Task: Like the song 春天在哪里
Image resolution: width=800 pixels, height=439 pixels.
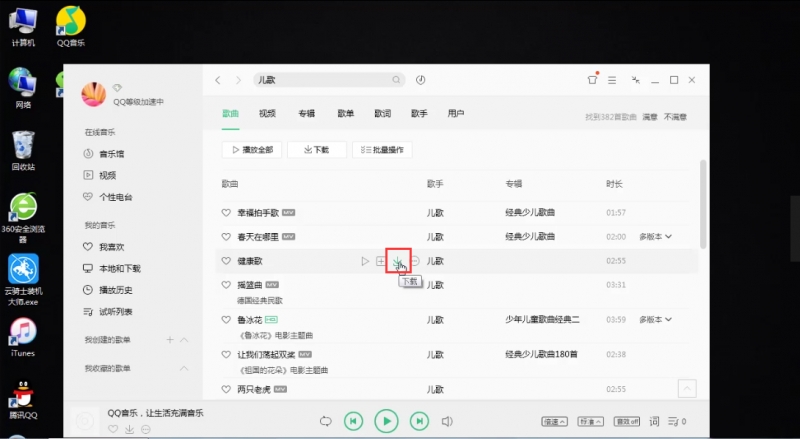Action: 226,237
